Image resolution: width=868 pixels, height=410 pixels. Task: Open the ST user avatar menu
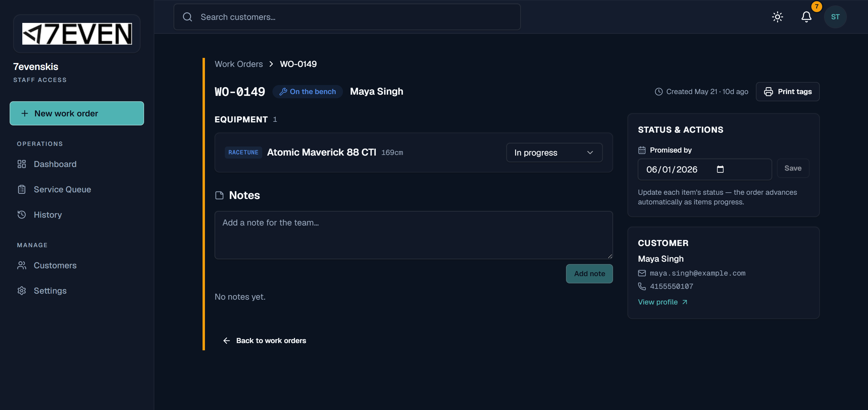pyautogui.click(x=835, y=17)
